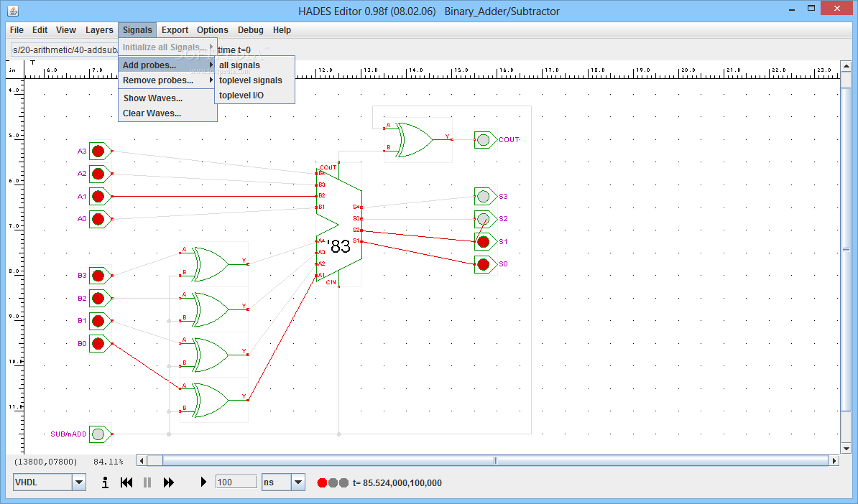Open the Export menu
The width and height of the screenshot is (858, 504).
175,30
